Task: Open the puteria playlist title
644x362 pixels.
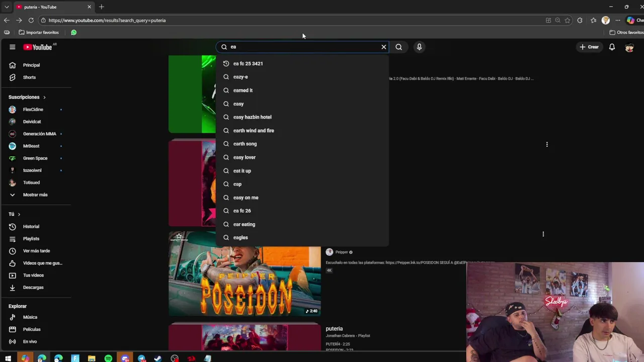Action: coord(334,329)
